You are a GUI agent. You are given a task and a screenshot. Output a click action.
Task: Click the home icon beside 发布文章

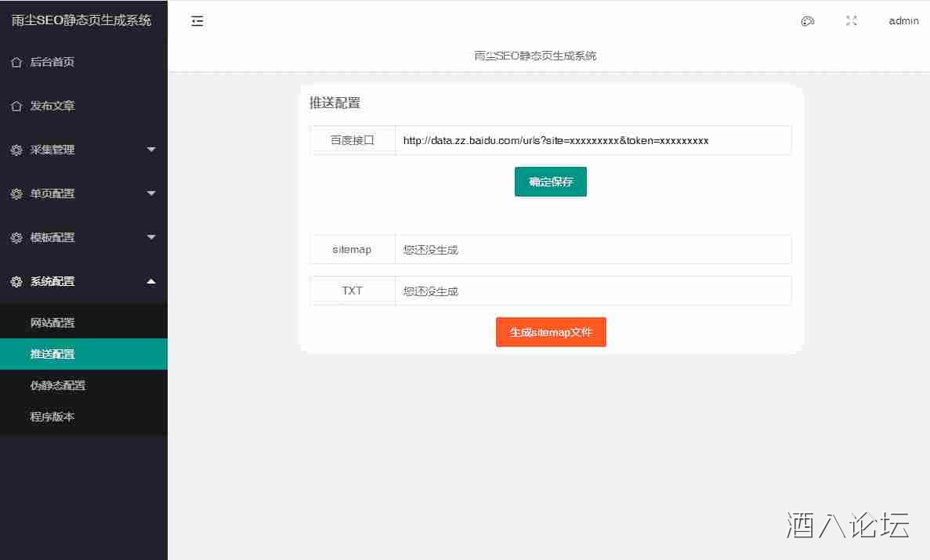coord(16,106)
